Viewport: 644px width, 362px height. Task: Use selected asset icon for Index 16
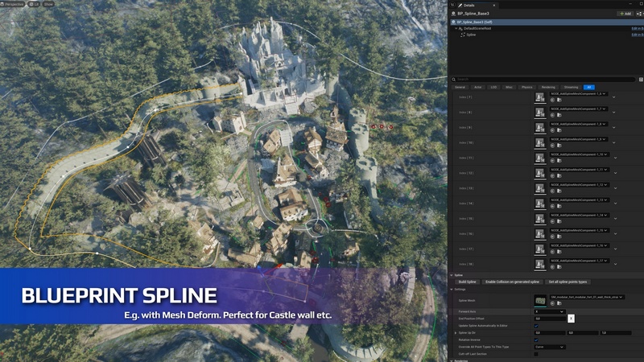(553, 237)
